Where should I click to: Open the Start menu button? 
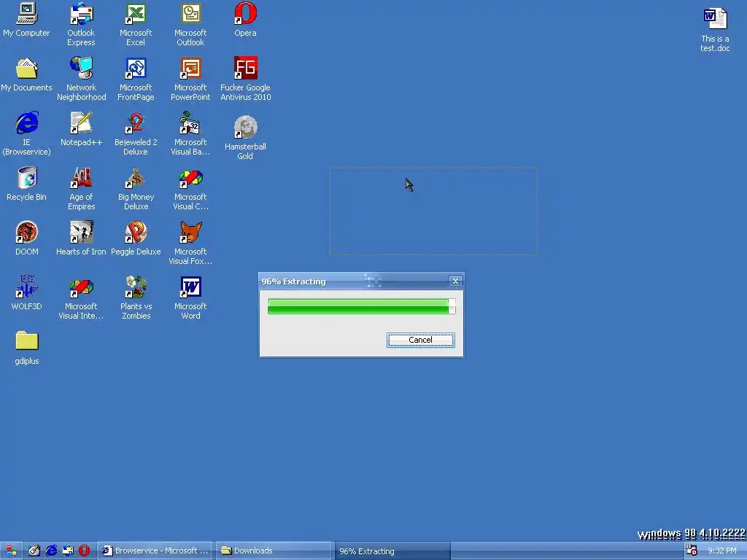(x=11, y=551)
